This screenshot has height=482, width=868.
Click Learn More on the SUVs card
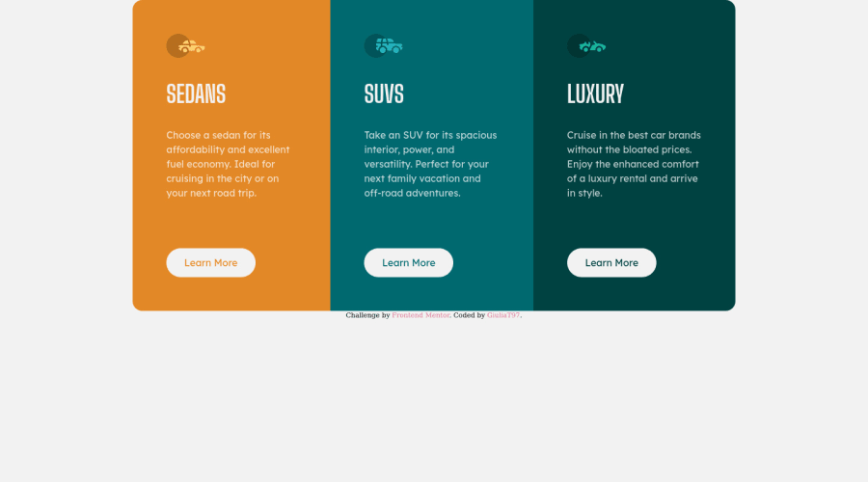click(409, 263)
